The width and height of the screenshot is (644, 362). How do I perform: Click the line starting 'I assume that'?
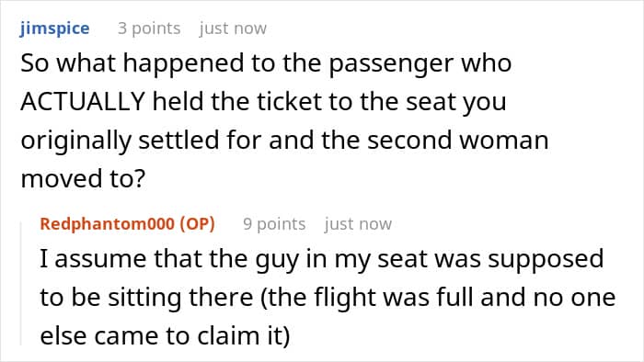[x=322, y=260]
